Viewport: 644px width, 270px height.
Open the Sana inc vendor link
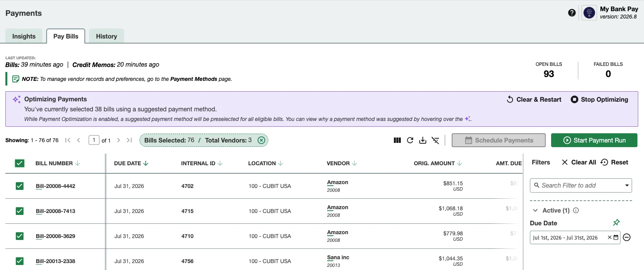tap(338, 258)
